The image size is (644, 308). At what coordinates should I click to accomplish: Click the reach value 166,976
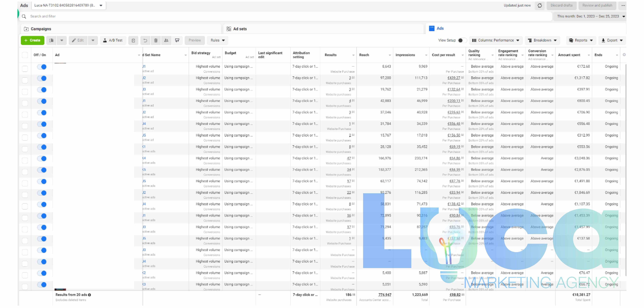click(x=385, y=158)
